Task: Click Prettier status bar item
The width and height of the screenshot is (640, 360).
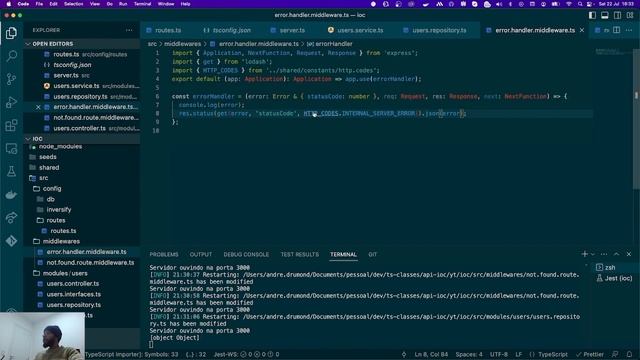Action: coord(590,354)
